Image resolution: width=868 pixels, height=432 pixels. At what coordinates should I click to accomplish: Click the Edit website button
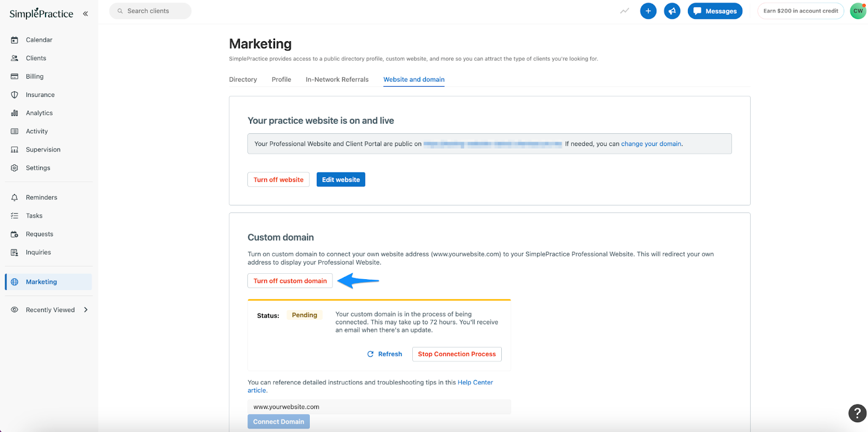tap(341, 179)
